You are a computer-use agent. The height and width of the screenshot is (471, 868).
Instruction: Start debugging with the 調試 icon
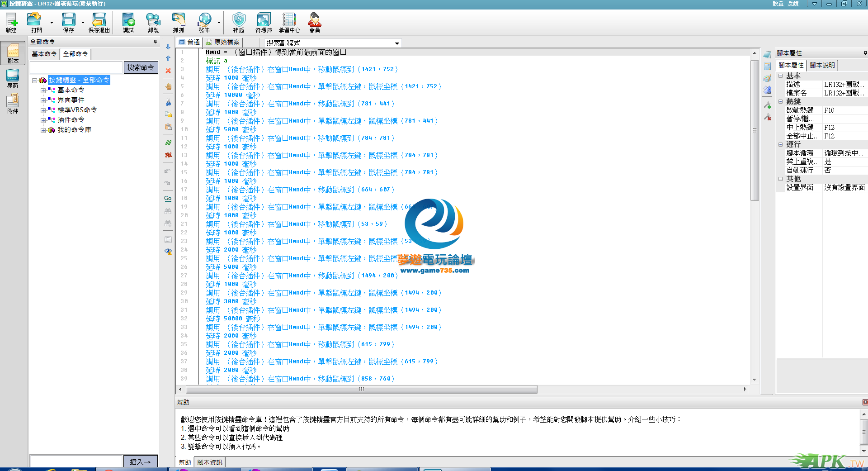click(128, 22)
